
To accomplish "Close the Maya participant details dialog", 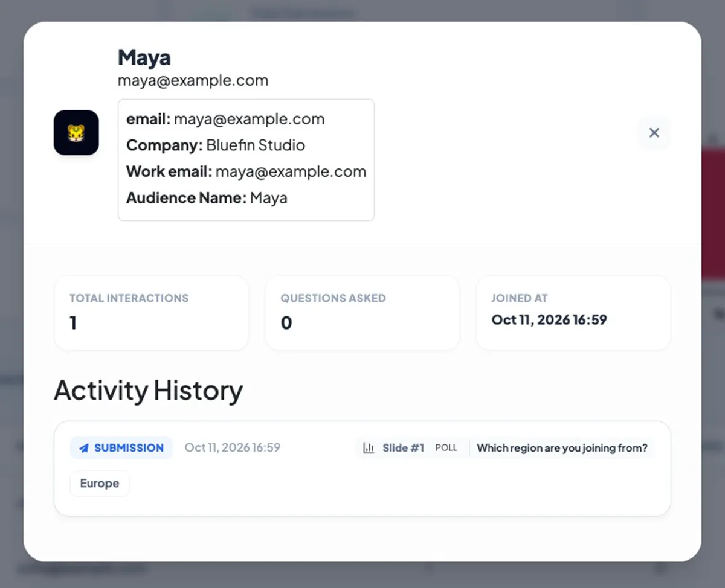I will point(654,133).
